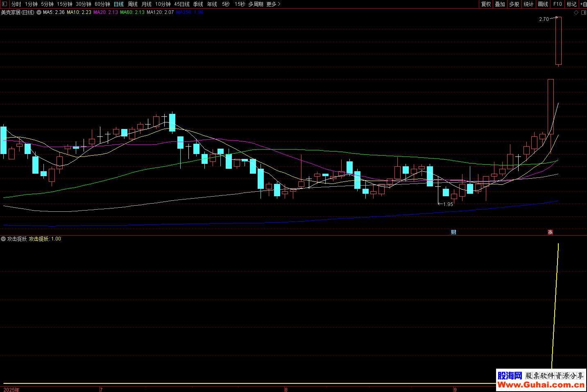Select the 10分钟 period tab
Viewport: 587px width, 392px height.
(x=163, y=4)
